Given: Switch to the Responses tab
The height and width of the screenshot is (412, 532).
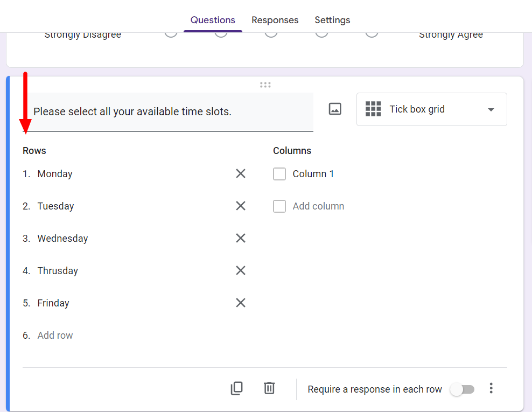Looking at the screenshot, I should click(x=275, y=20).
